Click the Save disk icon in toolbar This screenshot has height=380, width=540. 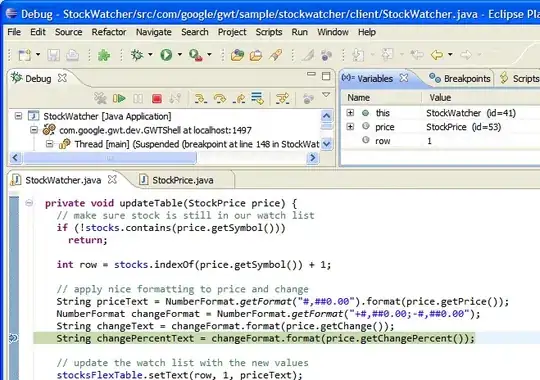(x=53, y=55)
